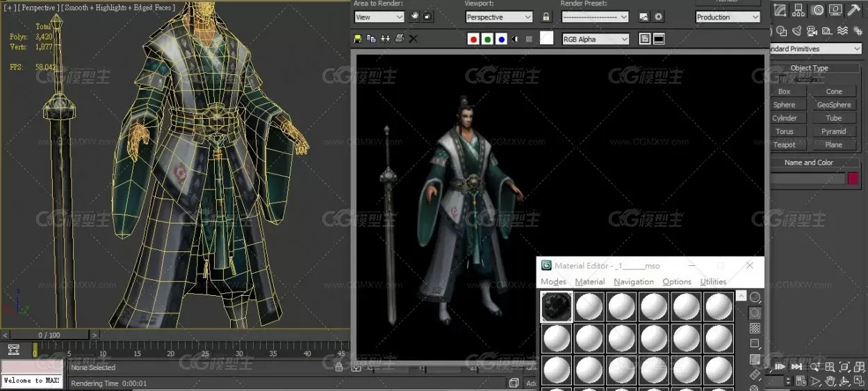This screenshot has width=868, height=391.
Task: Select the Helpers category icon
Action: point(827,31)
